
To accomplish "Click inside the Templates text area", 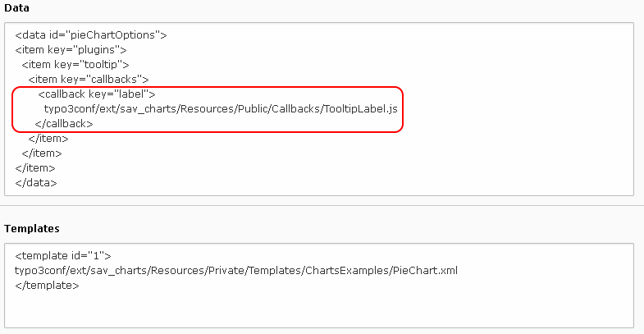I will (x=318, y=286).
